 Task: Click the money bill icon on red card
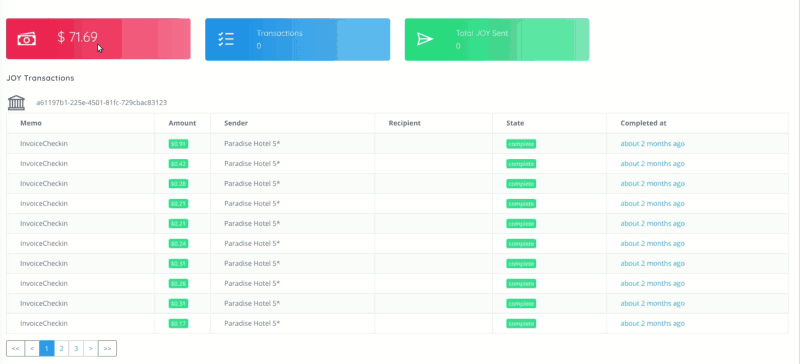click(27, 39)
